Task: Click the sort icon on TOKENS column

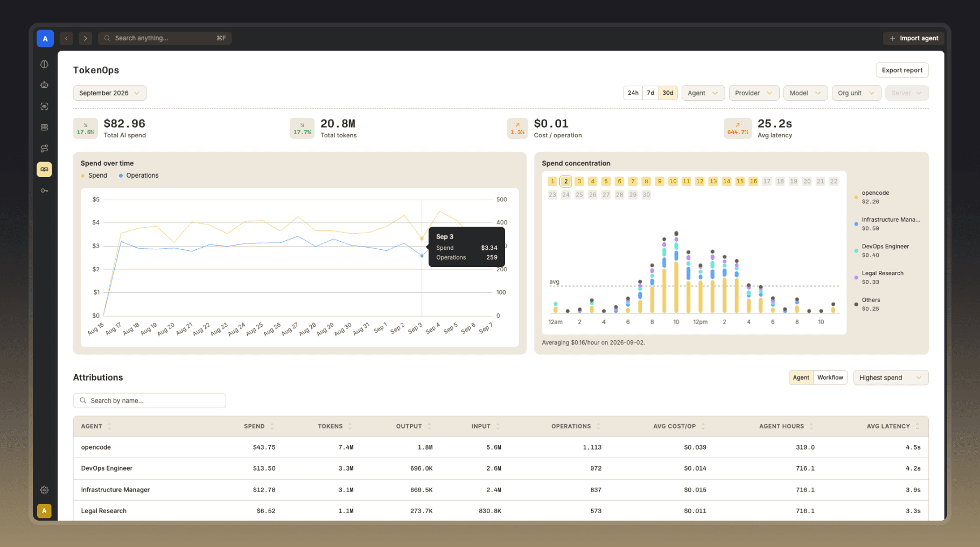Action: [x=350, y=426]
